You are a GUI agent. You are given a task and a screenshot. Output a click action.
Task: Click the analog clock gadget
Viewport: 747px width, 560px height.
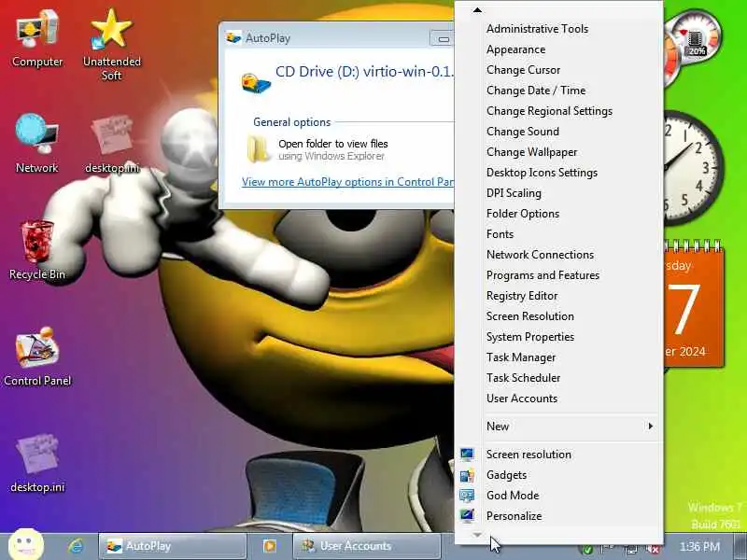[693, 168]
